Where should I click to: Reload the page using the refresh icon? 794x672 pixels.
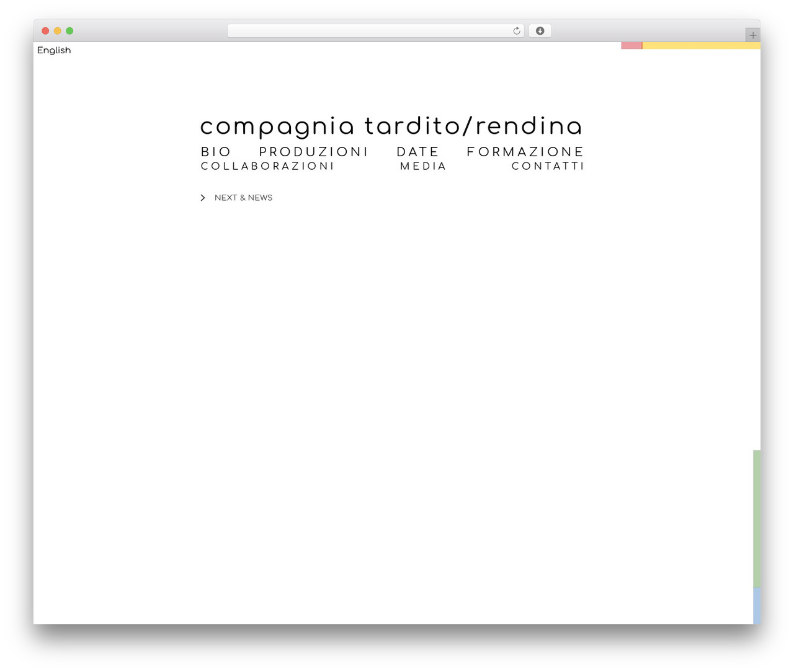coord(516,31)
